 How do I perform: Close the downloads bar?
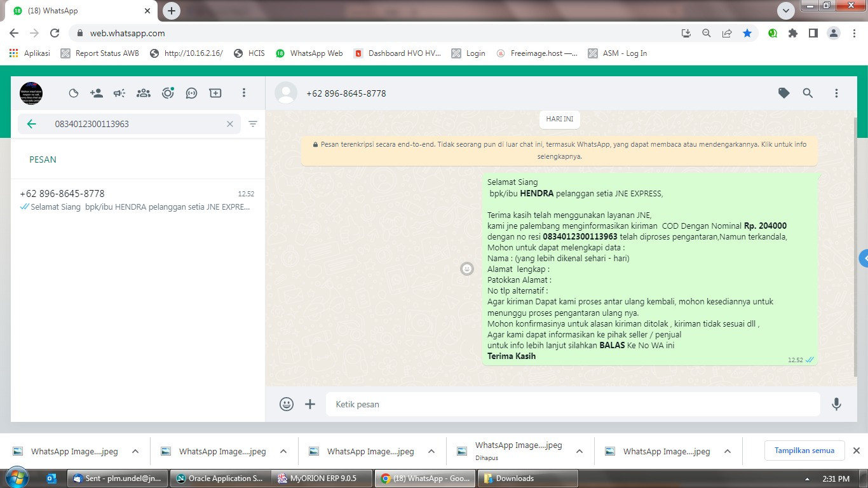(x=856, y=451)
